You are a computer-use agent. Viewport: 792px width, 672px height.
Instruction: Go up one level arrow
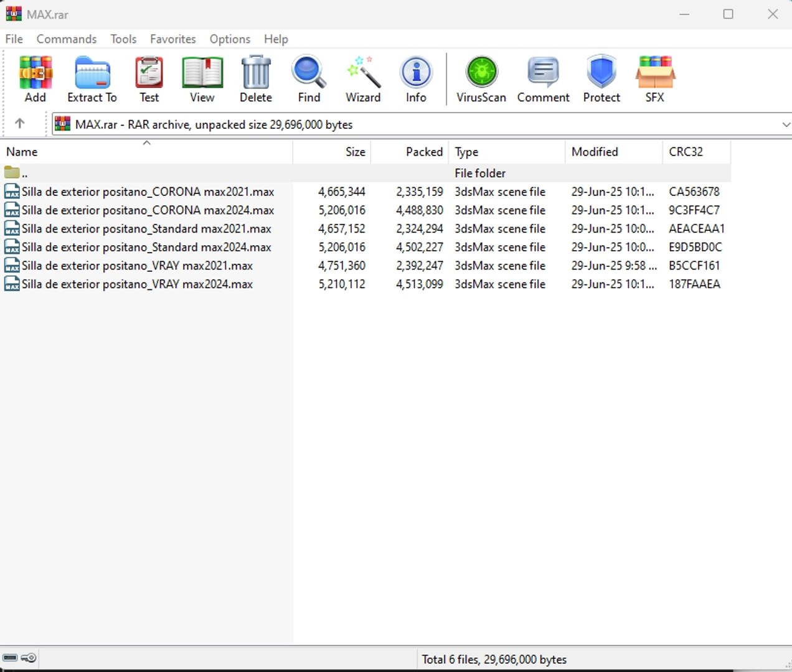[20, 124]
